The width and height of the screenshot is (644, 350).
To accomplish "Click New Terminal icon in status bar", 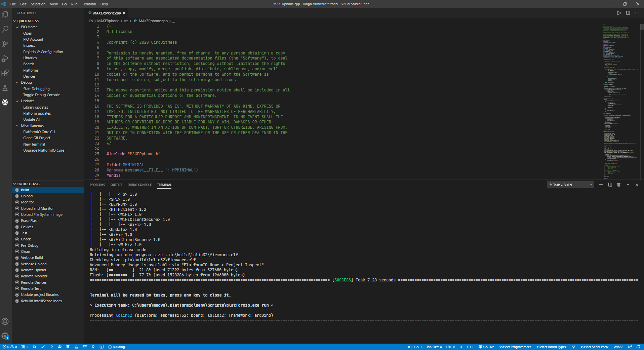I will (102, 347).
